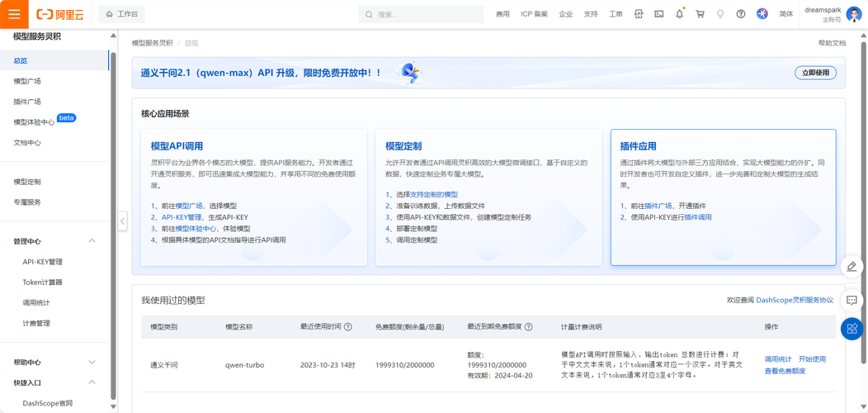Click the help icon beside 最近到期免费额度

click(529, 327)
